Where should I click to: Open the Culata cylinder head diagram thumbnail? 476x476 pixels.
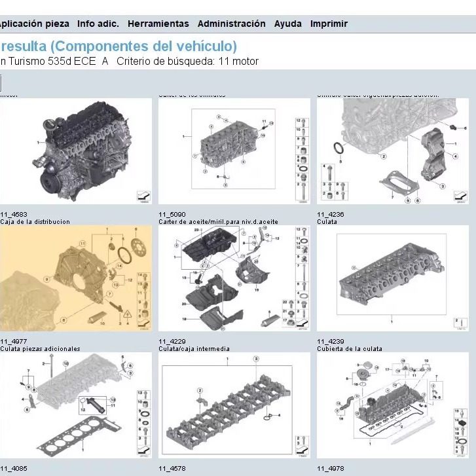click(393, 278)
